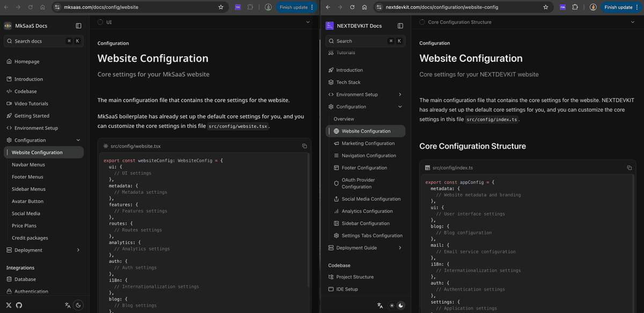Click Finish update in mksaas.com browser
Viewport: 644px width, 313px height.
click(297, 7)
